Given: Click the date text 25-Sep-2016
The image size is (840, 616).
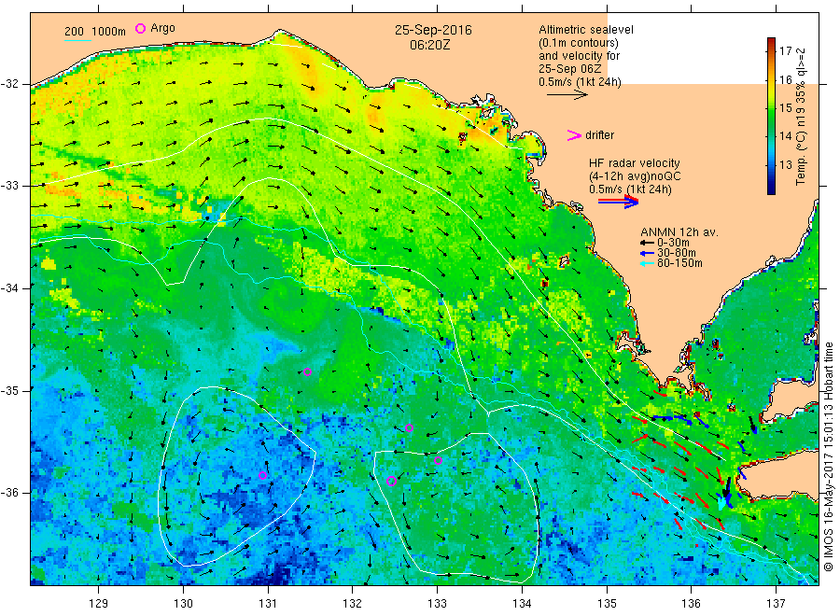Looking at the screenshot, I should pyautogui.click(x=433, y=30).
